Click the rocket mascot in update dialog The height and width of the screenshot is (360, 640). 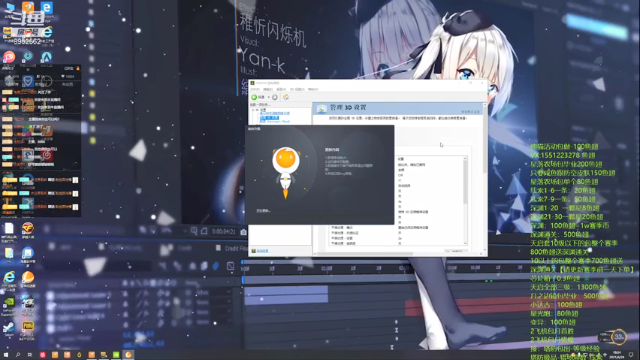tap(286, 172)
